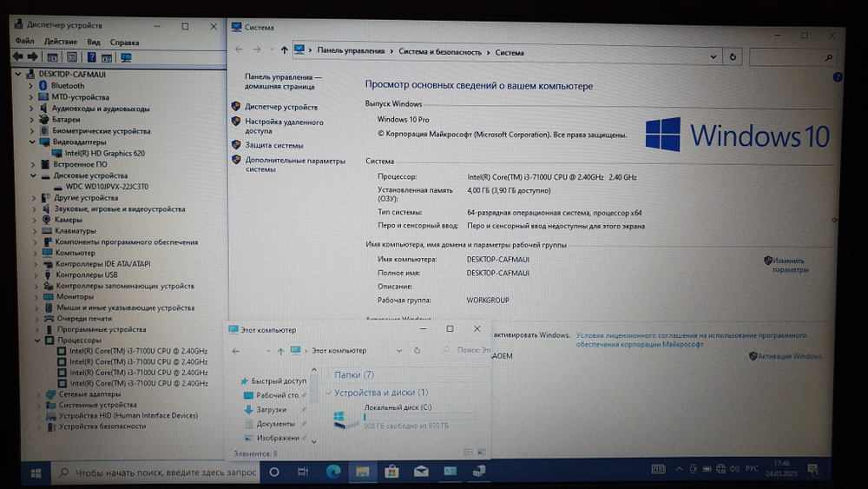Click the Мониторы category icon
The image size is (868, 489).
point(48,296)
